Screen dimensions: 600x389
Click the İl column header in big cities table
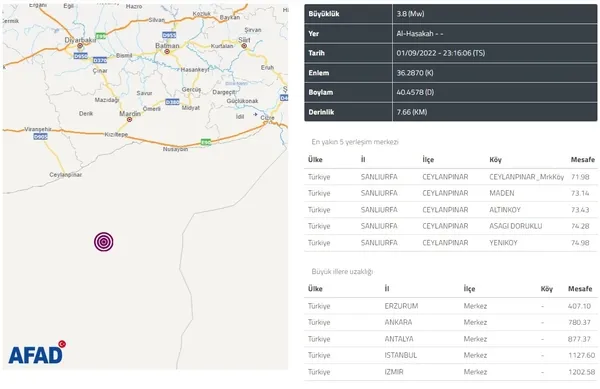(387, 289)
